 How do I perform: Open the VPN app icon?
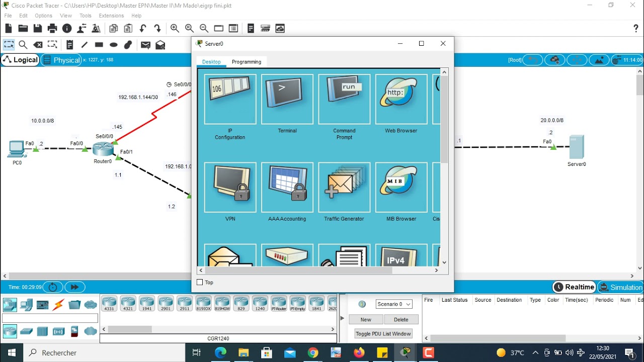[x=230, y=187]
